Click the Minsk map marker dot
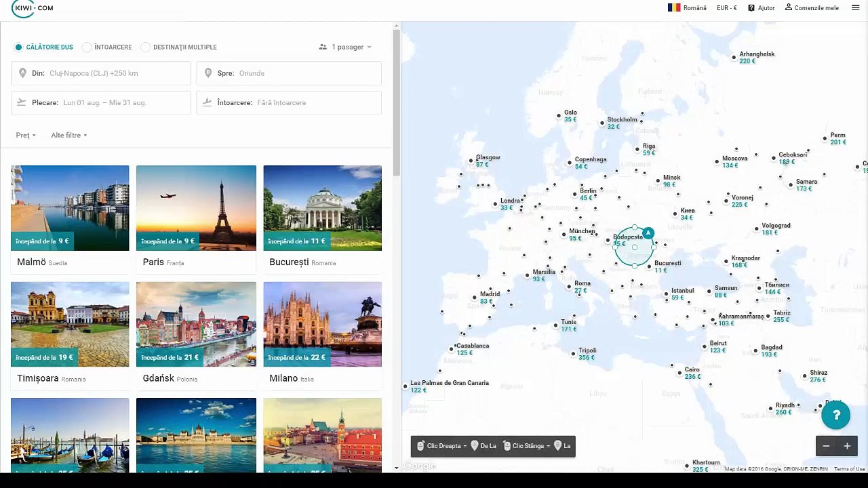 click(658, 181)
